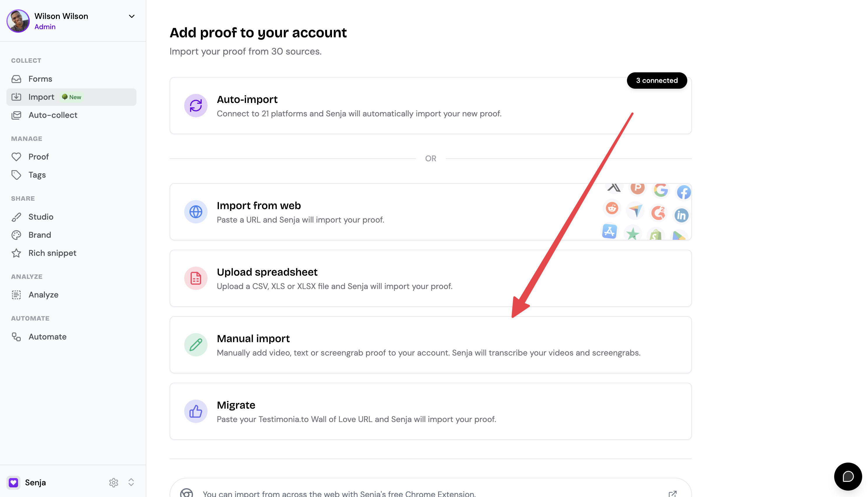Click the App Store logo icon
The image size is (868, 497).
[609, 231]
